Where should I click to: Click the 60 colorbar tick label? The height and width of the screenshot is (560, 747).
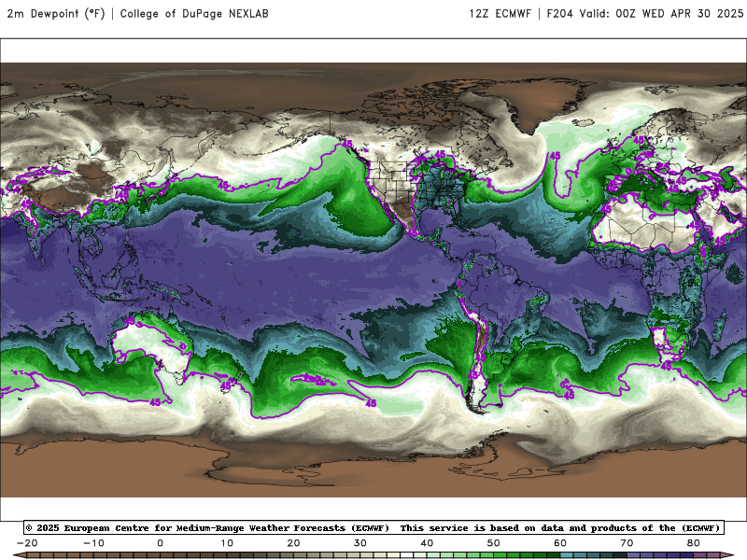pyautogui.click(x=560, y=543)
